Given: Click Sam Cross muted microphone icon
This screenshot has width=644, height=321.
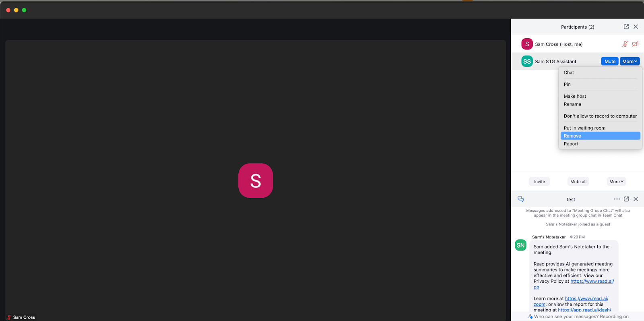Looking at the screenshot, I should [x=625, y=44].
